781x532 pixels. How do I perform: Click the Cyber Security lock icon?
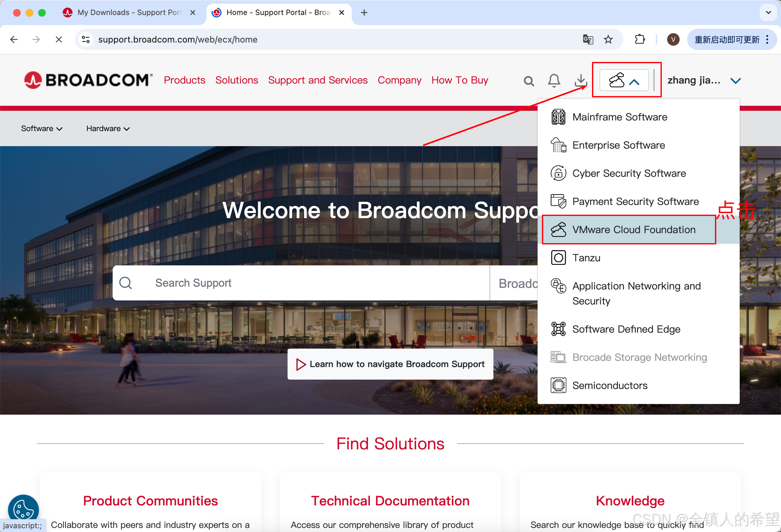pos(558,173)
